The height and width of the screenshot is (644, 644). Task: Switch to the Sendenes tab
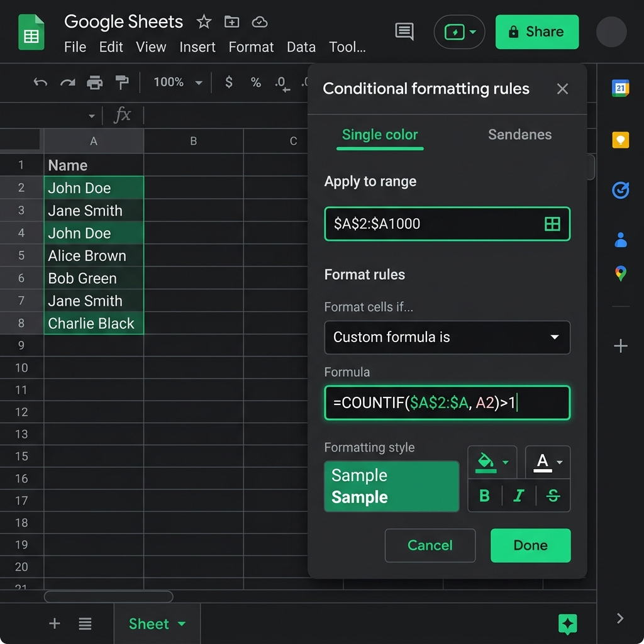pyautogui.click(x=519, y=135)
